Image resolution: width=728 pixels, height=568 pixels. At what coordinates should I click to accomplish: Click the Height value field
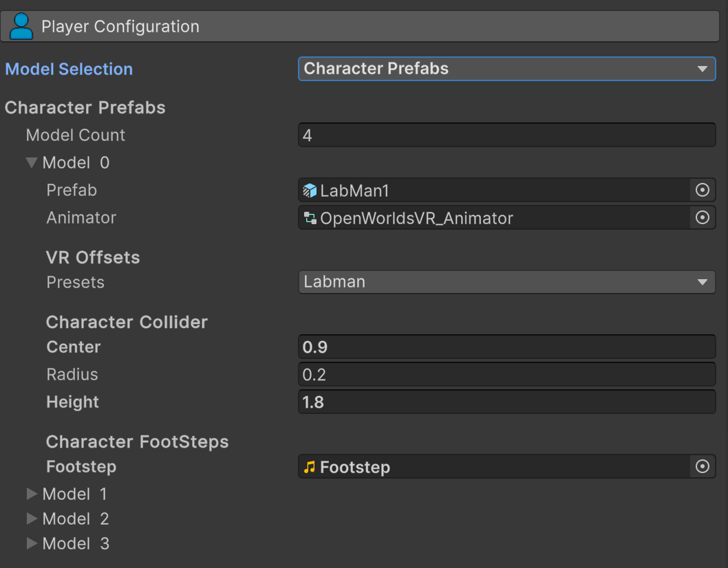point(506,402)
